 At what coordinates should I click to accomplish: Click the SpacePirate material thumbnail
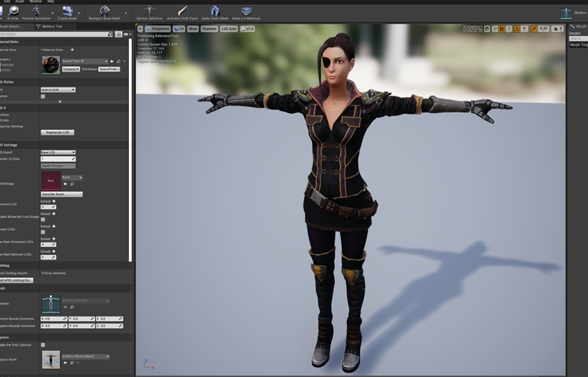click(x=50, y=65)
